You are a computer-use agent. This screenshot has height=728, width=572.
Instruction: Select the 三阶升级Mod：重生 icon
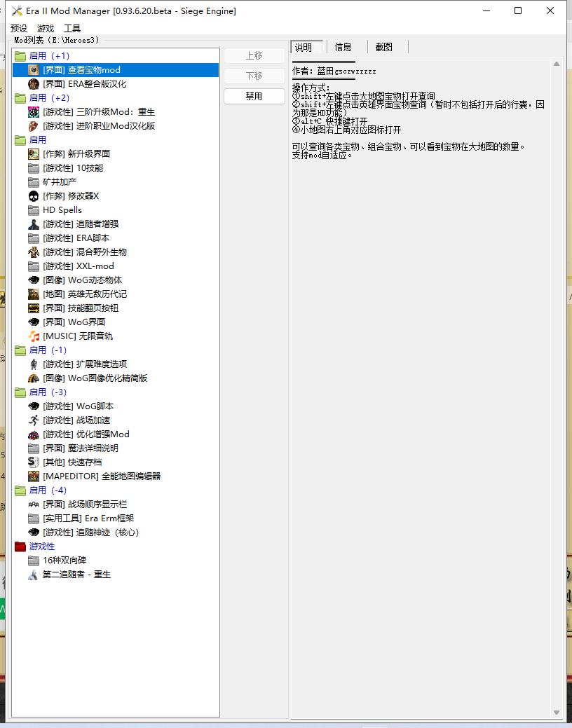[x=34, y=112]
